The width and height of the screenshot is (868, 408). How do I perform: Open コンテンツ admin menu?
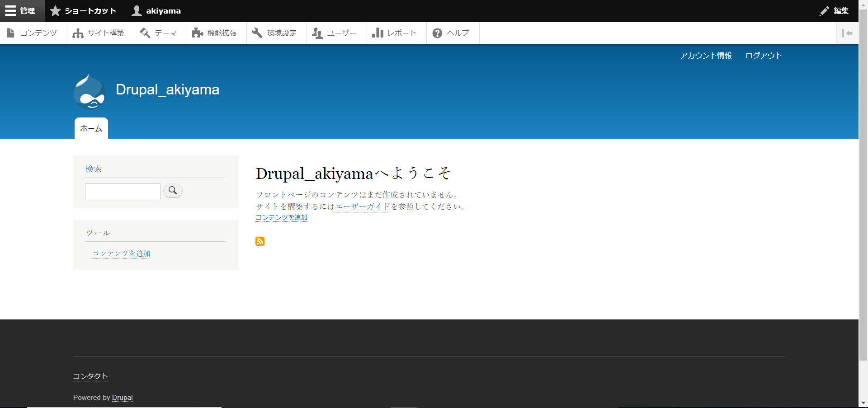[x=33, y=33]
